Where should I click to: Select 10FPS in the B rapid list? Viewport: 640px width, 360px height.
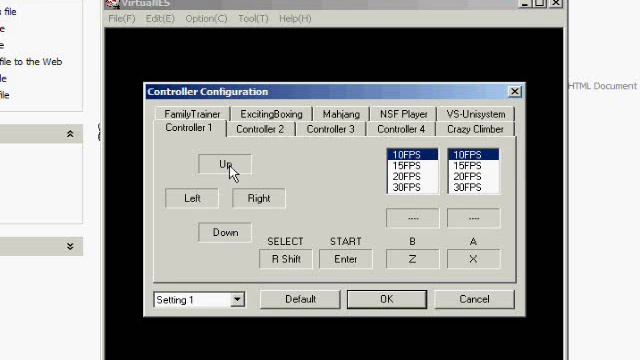point(413,155)
